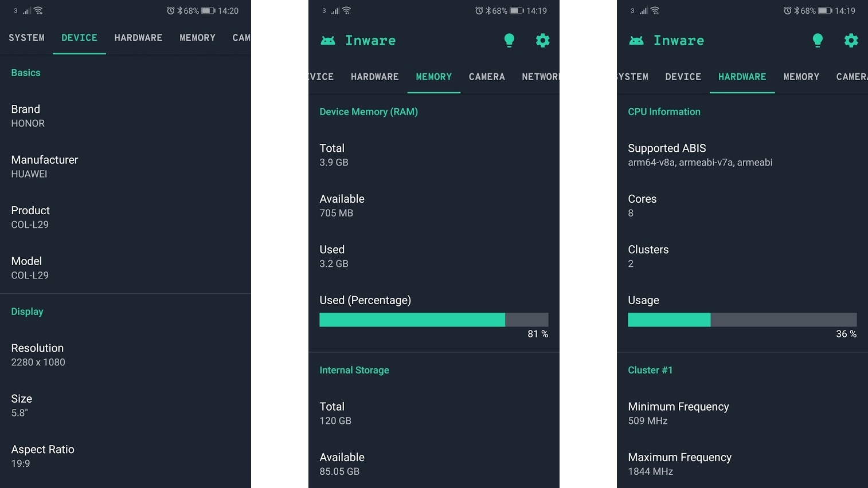
Task: Switch to the SYSTEM tab beside active DEVICE tab
Action: tap(26, 38)
